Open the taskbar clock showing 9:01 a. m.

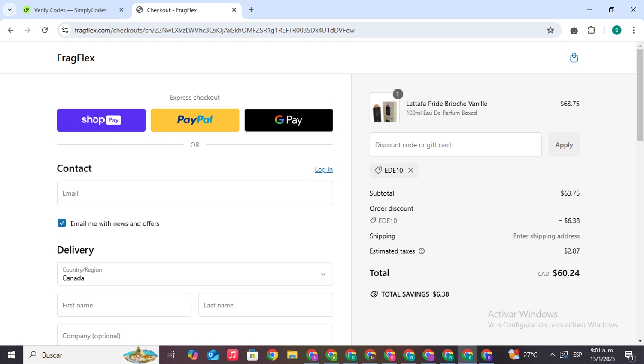click(x=602, y=355)
